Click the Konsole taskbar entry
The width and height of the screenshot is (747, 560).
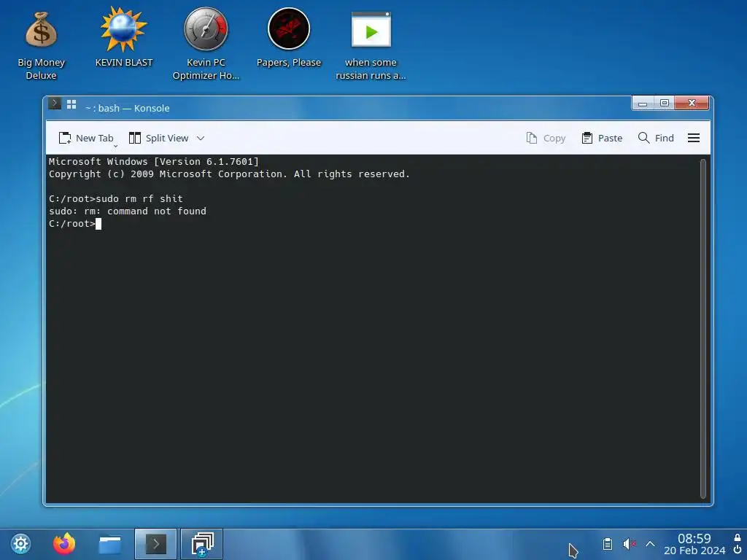(x=156, y=544)
